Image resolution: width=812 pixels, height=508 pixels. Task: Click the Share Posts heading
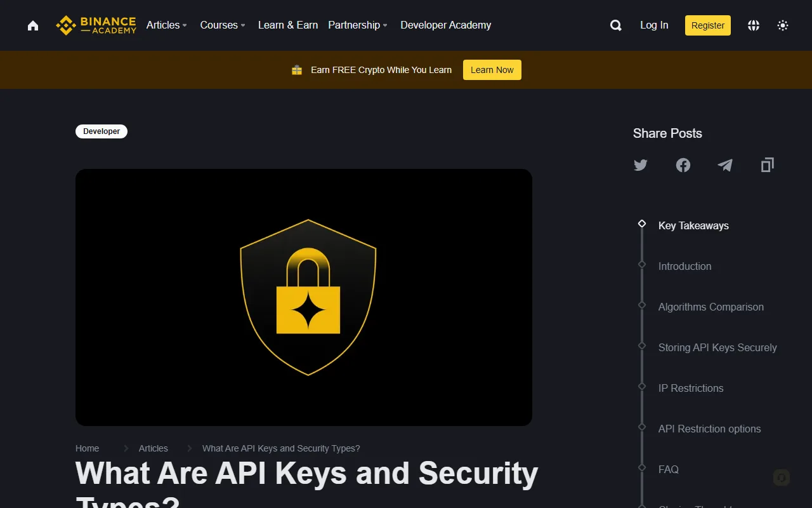(x=667, y=133)
